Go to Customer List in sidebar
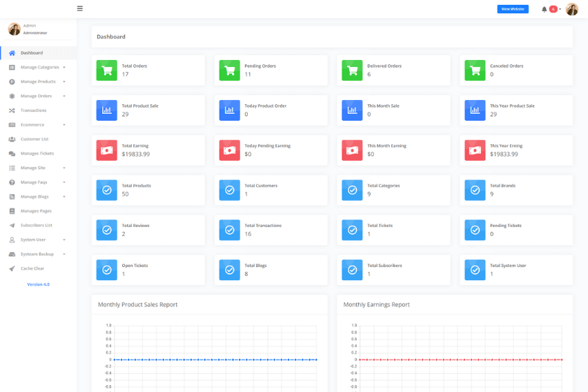 [x=34, y=139]
